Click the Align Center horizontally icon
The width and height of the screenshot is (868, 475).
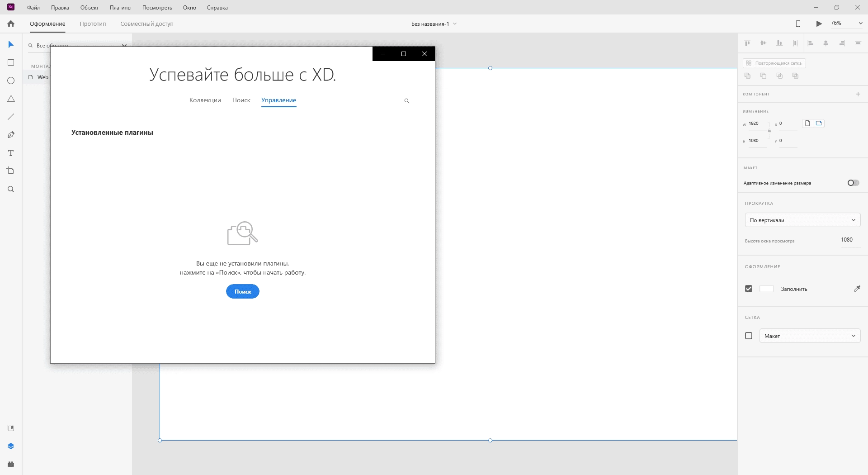(x=826, y=43)
